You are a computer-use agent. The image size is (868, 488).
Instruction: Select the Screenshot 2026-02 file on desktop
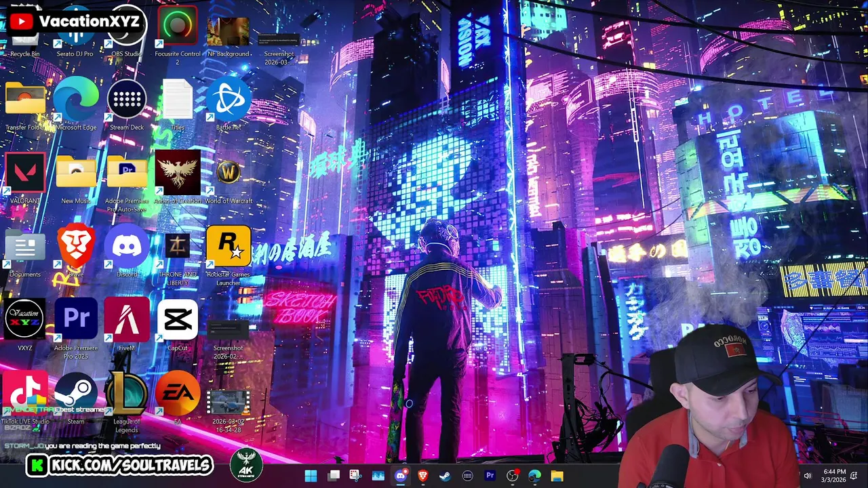click(228, 339)
